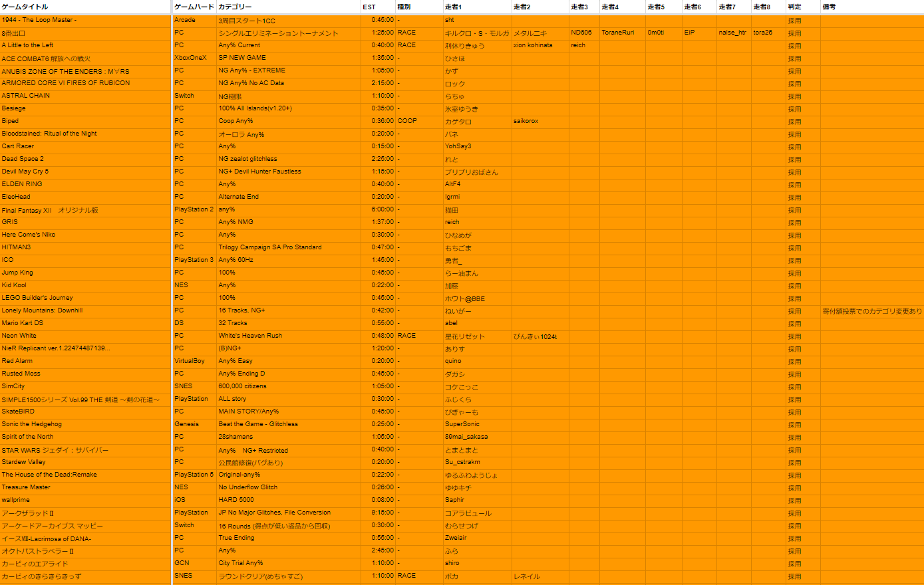Click the ASTRAL CHAIN title cell
Image resolution: width=924 pixels, height=585 pixels.
tap(86, 96)
